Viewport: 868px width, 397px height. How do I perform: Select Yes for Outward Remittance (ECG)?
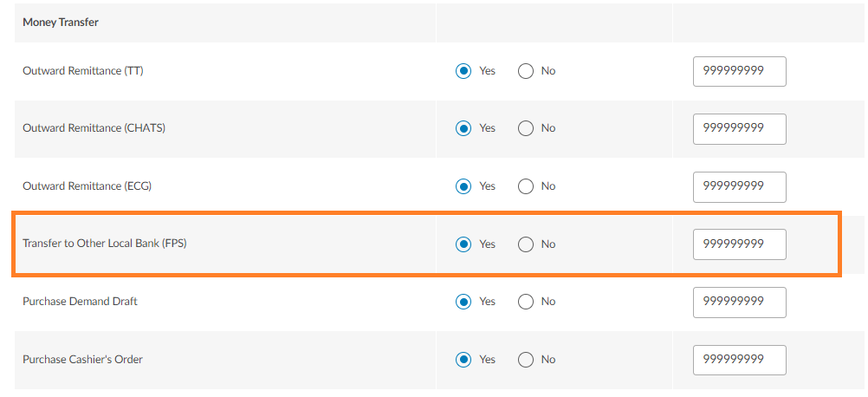tap(463, 186)
